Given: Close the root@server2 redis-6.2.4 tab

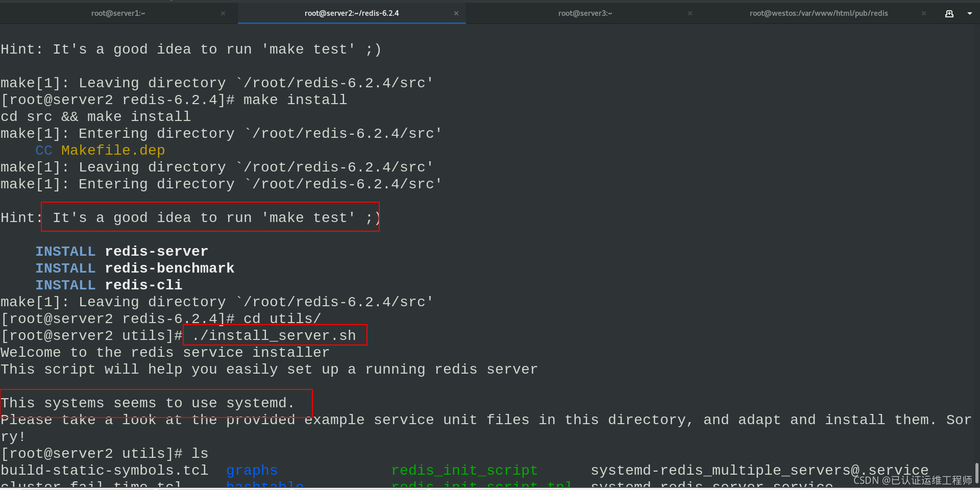Looking at the screenshot, I should (x=456, y=13).
